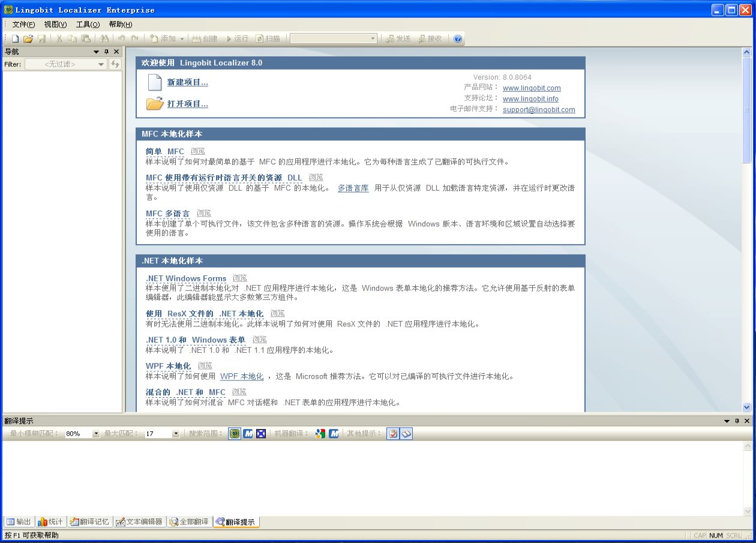
Task: Click the WPF 本地化 inline link
Action: point(242,376)
